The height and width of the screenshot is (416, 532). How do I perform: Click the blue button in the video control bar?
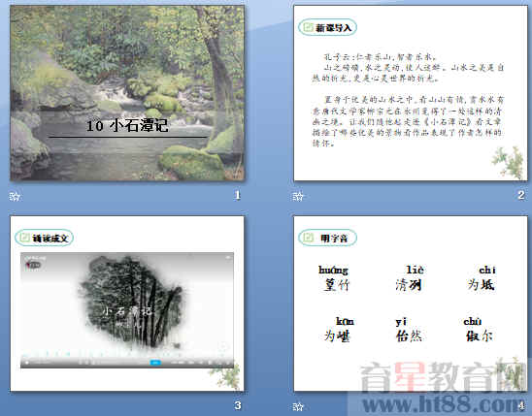(x=155, y=363)
